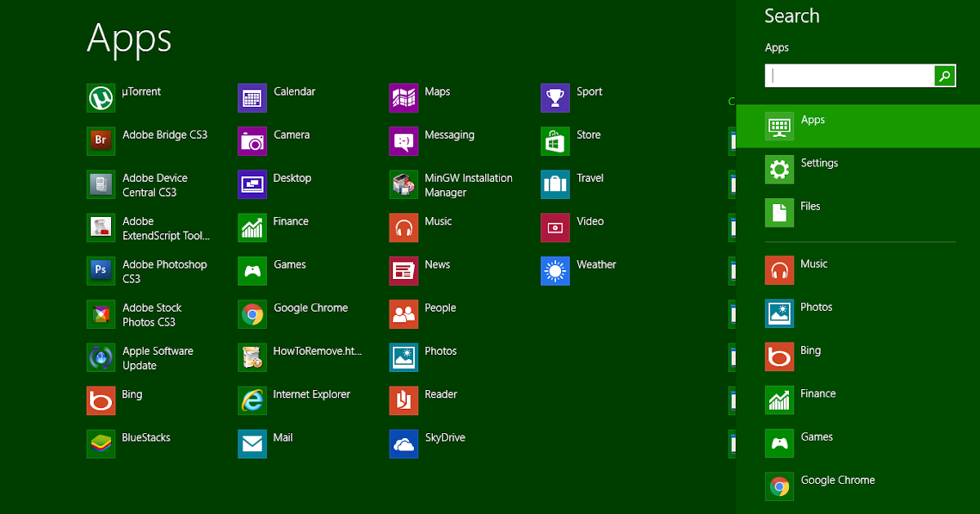Click the "BlueStacks" label text
This screenshot has width=980, height=514.
coord(146,437)
